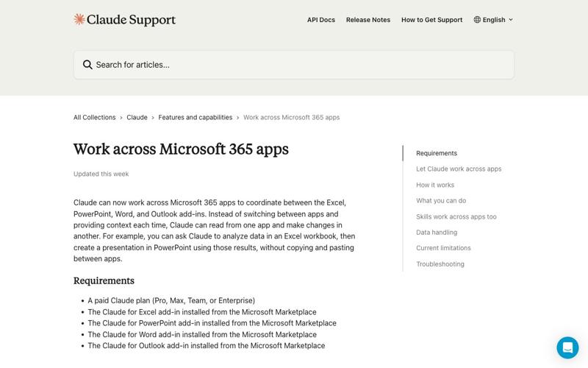Open the chat messenger bubble
This screenshot has width=588, height=368.
tap(567, 347)
